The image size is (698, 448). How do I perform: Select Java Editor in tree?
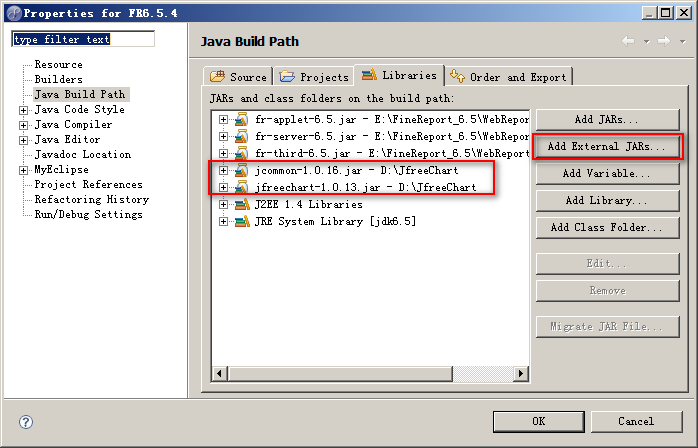(x=68, y=140)
